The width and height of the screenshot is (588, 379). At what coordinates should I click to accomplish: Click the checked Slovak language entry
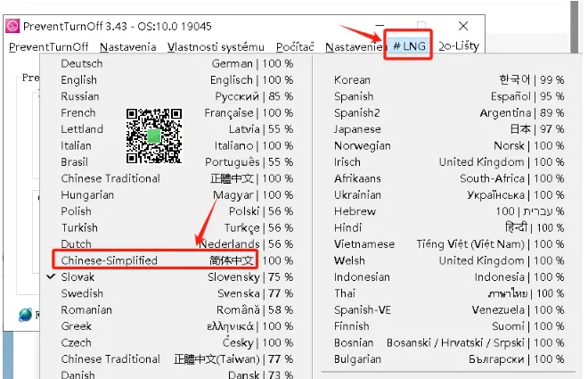click(x=176, y=277)
